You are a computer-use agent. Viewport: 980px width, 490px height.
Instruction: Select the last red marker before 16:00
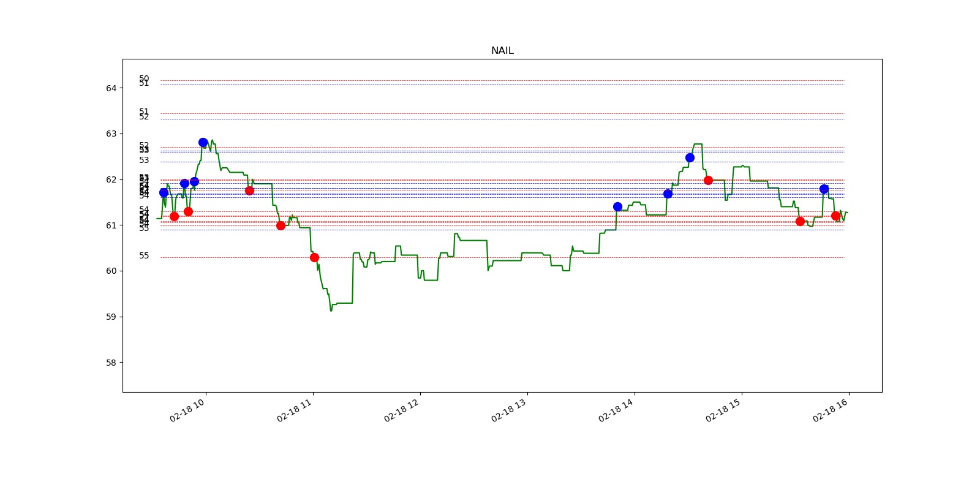coord(835,216)
